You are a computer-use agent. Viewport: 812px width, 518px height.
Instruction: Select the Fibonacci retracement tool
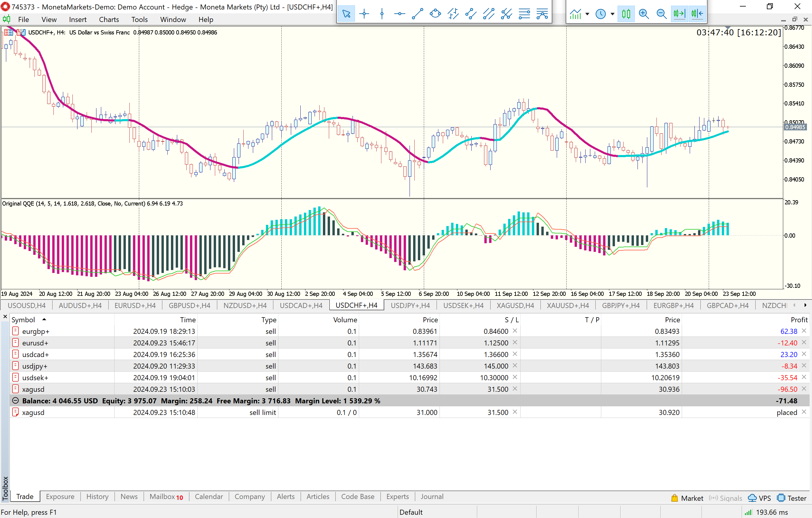[524, 14]
